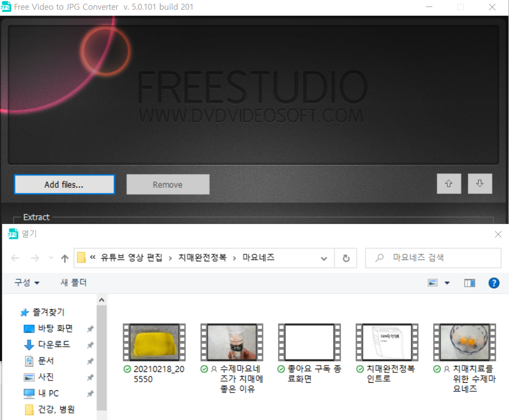This screenshot has width=509, height=420.
Task: Click 마요네즈 in the breadcrumb path
Action: 259,258
